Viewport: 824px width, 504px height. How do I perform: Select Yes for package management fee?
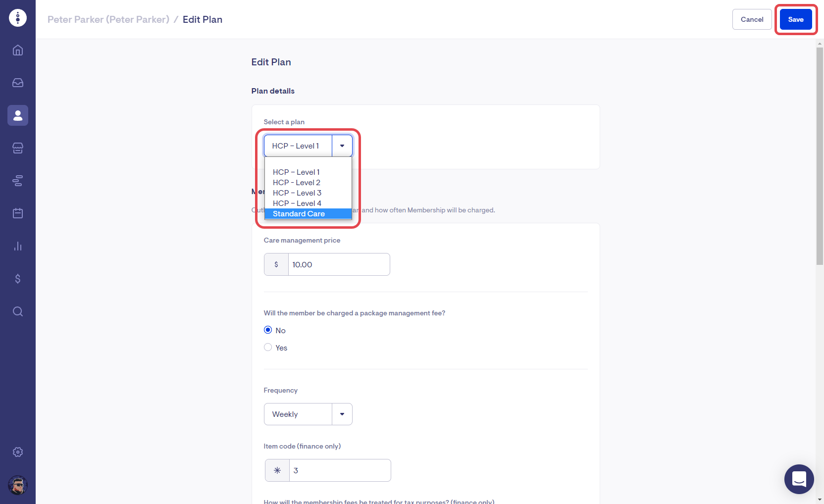(x=268, y=348)
